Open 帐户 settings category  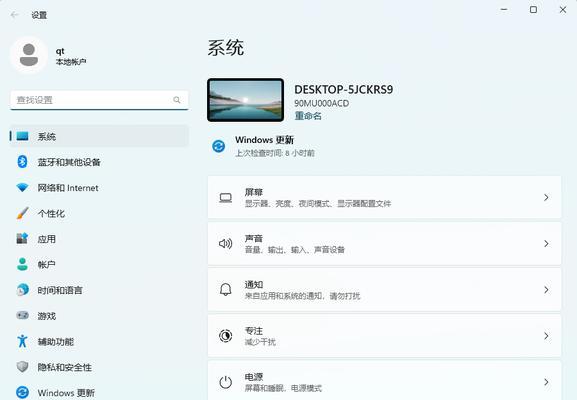[x=99, y=264]
